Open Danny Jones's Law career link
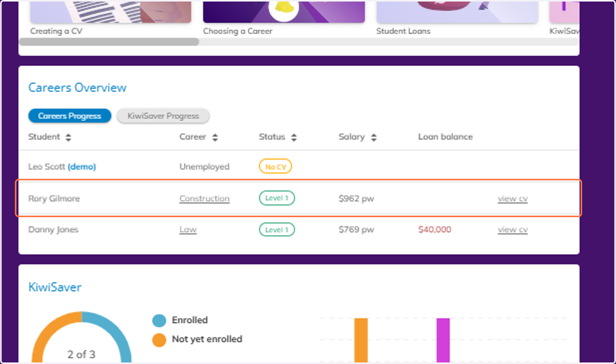The image size is (616, 364). [188, 229]
